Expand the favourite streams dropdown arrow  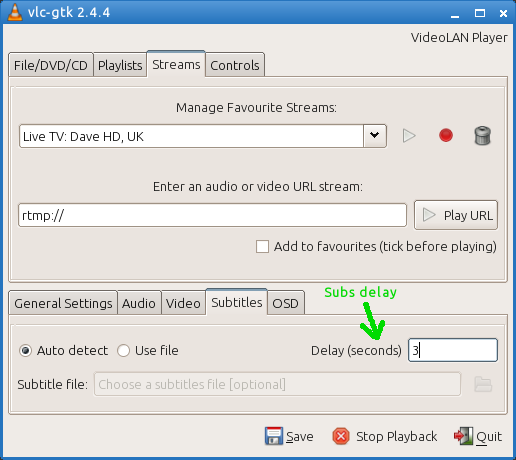tap(375, 136)
